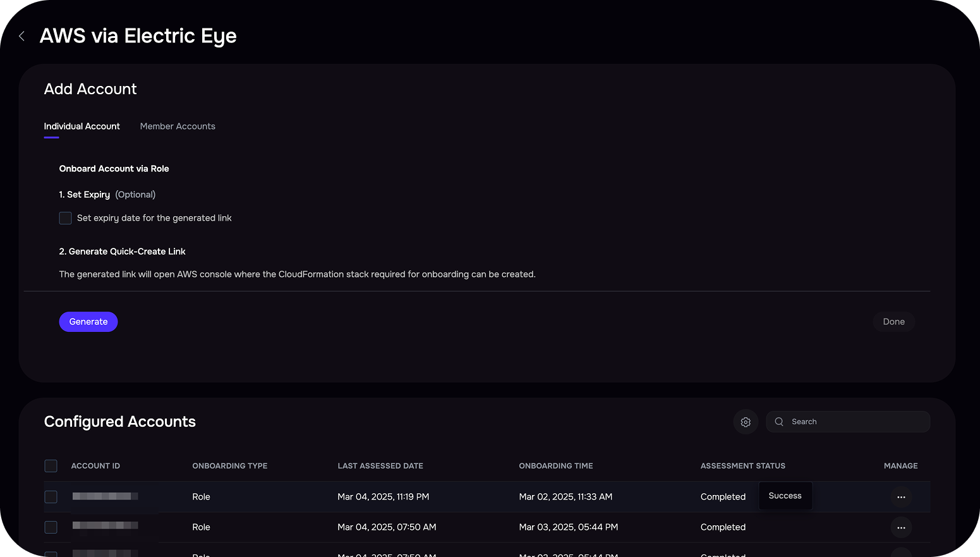Click '2. Generate Quick-Create Link' step label
The height and width of the screenshot is (557, 980).
[122, 252]
